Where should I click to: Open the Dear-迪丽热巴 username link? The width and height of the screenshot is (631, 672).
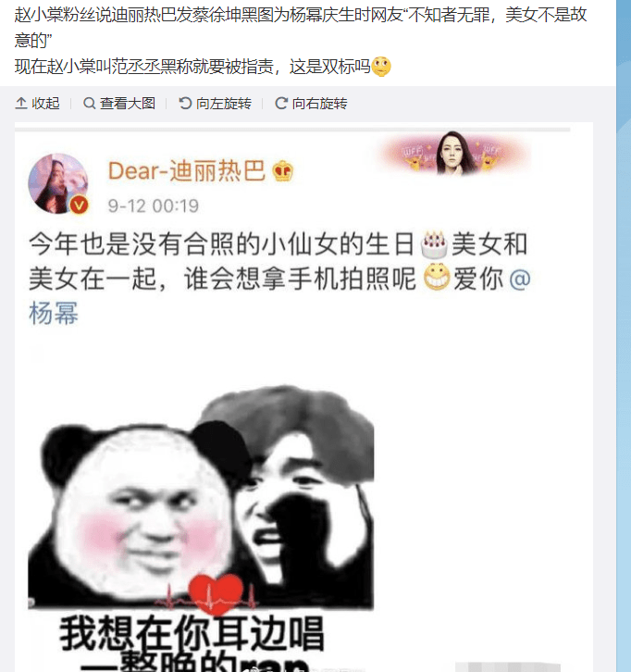[x=187, y=171]
